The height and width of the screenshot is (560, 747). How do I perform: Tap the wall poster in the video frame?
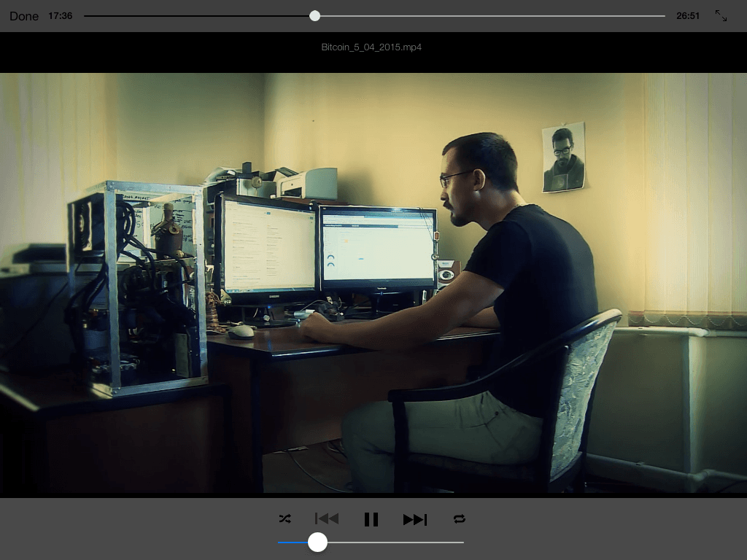564,157
